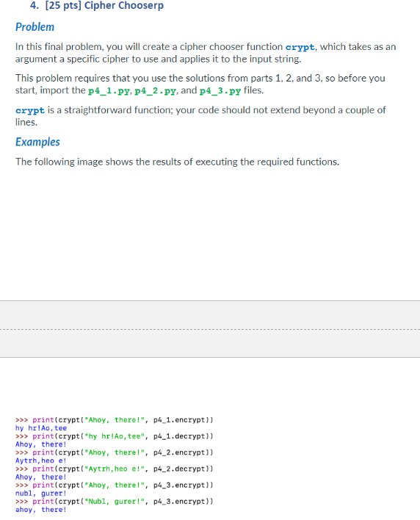This screenshot has height=520, width=420.
Task: Click the 'p4_2.py' file name
Action: click(155, 90)
